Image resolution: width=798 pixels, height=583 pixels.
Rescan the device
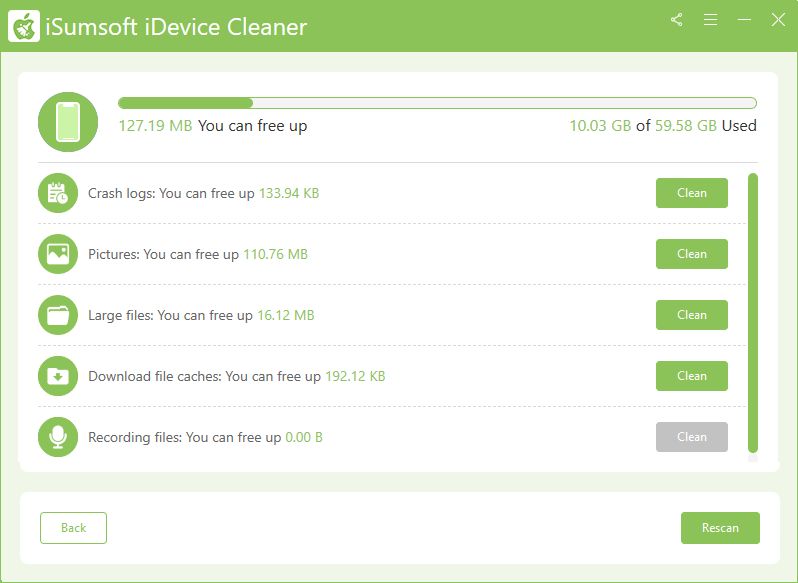click(x=720, y=528)
